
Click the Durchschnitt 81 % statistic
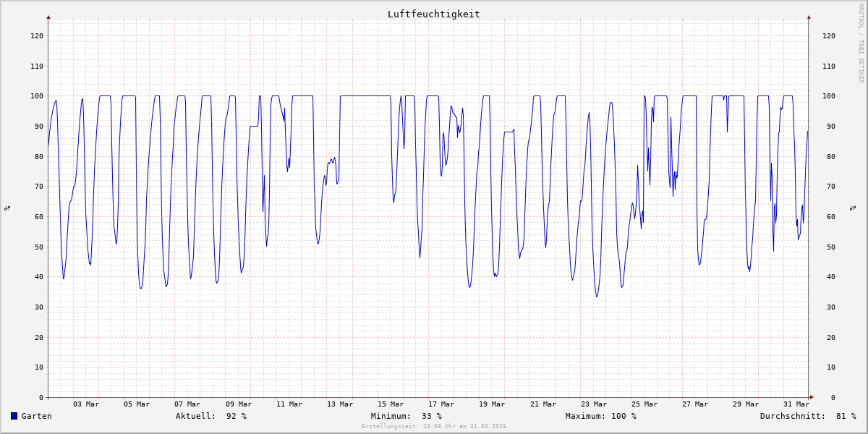point(807,416)
